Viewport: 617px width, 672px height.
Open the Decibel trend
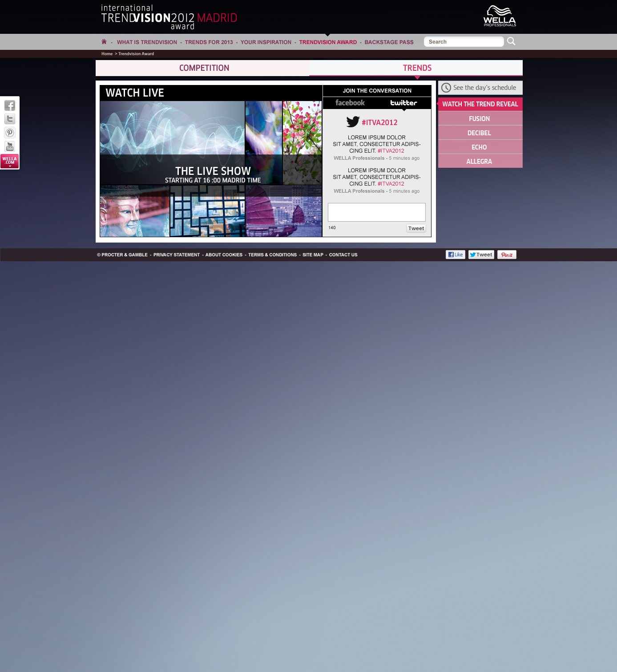[x=480, y=133]
